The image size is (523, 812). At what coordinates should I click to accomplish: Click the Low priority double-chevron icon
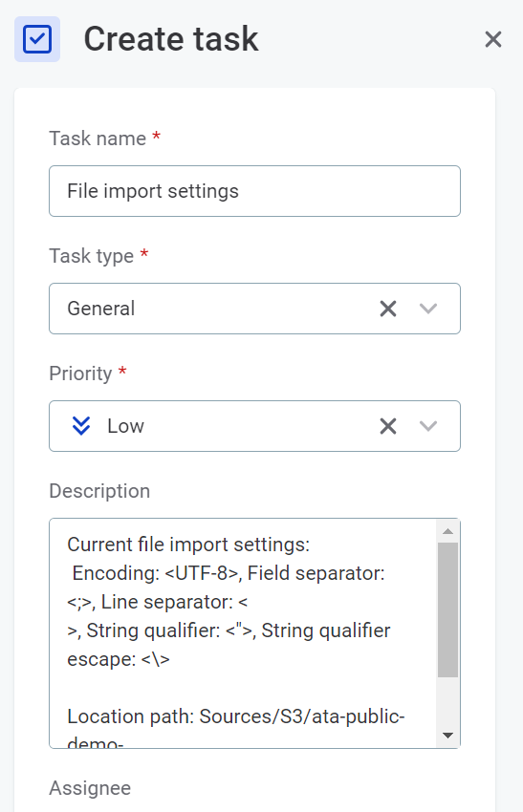[x=81, y=426]
